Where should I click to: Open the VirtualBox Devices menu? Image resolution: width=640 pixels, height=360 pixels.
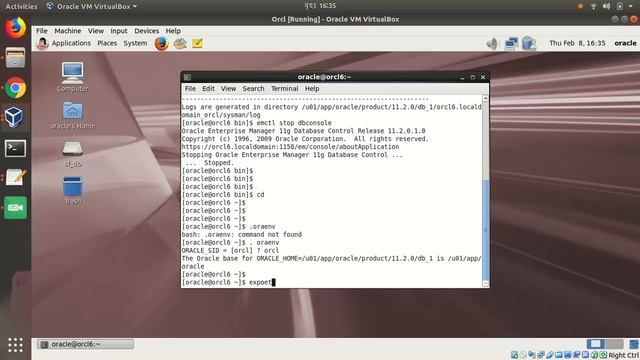coord(147,31)
